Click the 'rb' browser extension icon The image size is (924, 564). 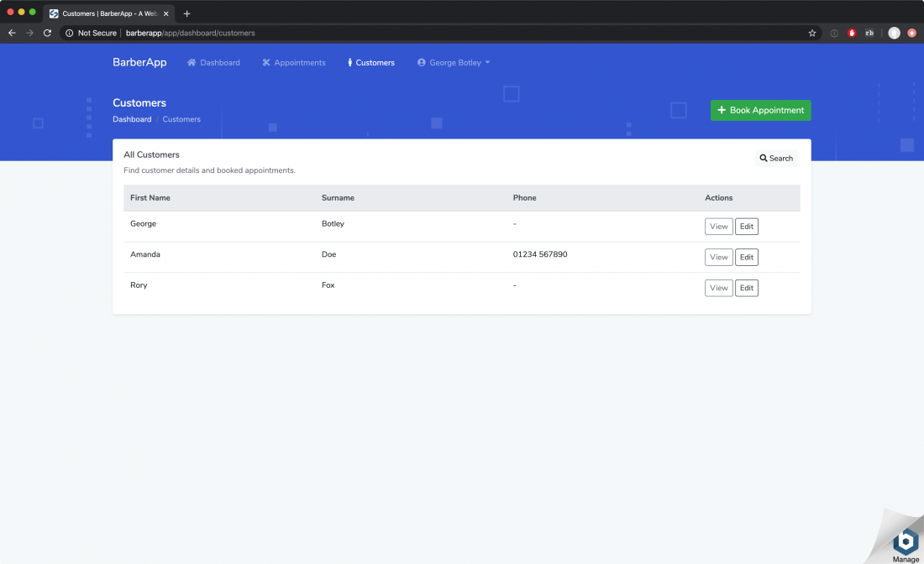[869, 32]
